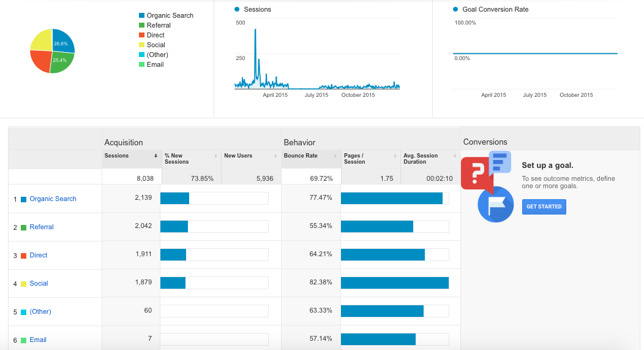Click the yellow Social legend swatch
The height and width of the screenshot is (350, 644).
[x=141, y=45]
